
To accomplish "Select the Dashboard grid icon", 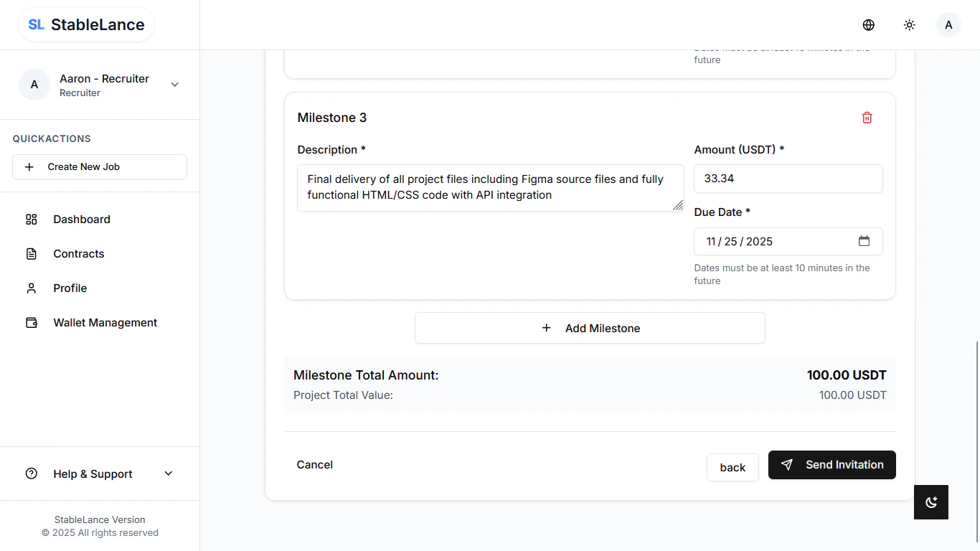I will [32, 219].
